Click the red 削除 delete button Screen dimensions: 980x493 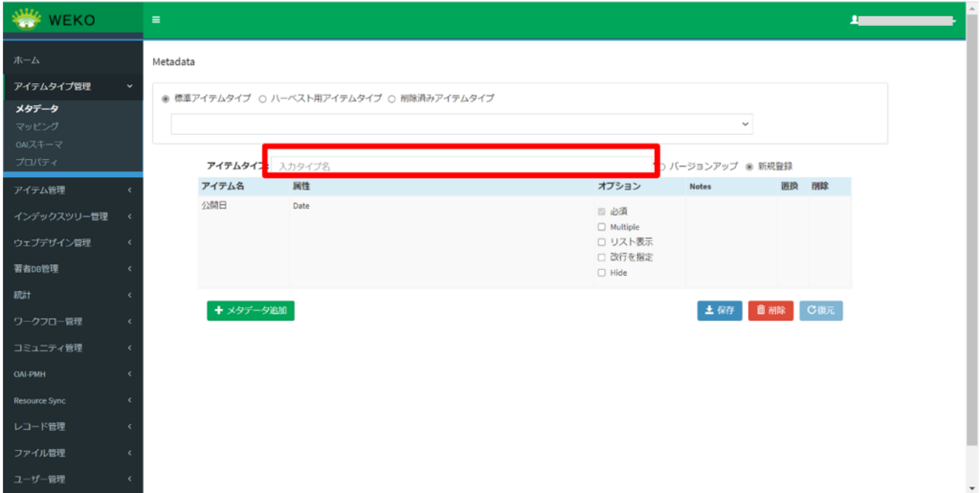coord(770,310)
